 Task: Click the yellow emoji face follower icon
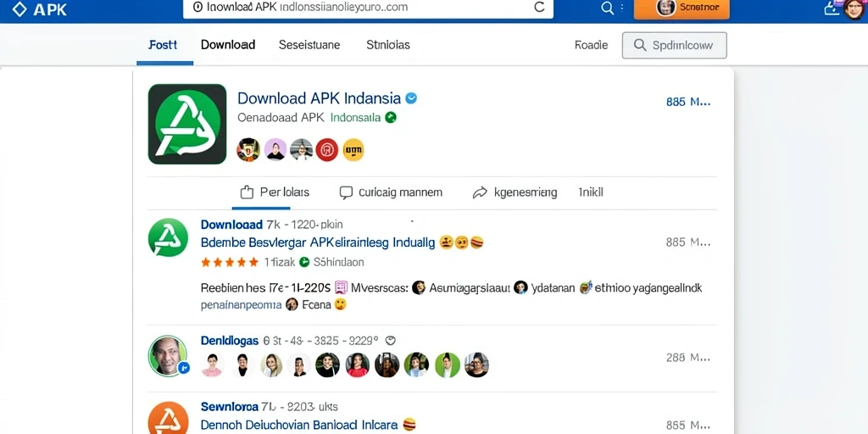(353, 149)
